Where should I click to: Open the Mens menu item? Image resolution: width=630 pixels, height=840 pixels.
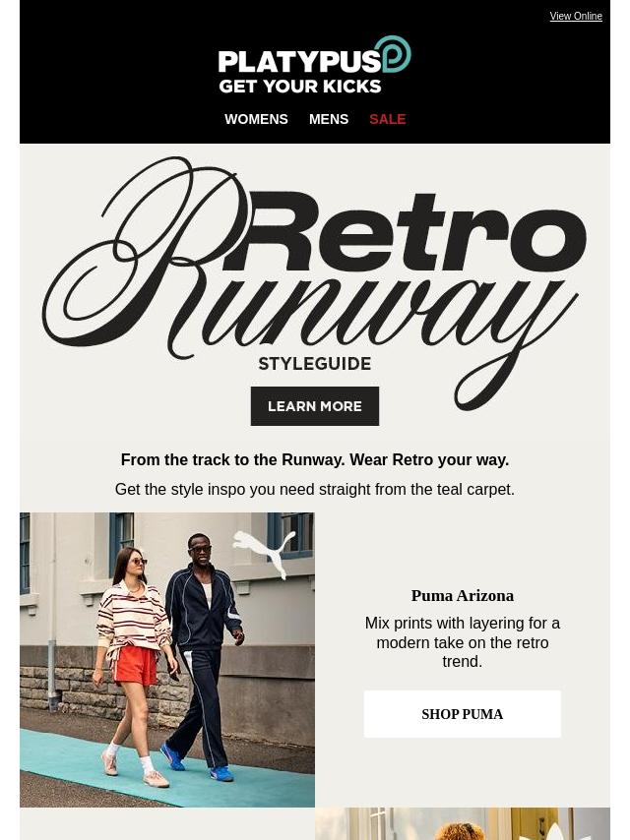(x=329, y=119)
